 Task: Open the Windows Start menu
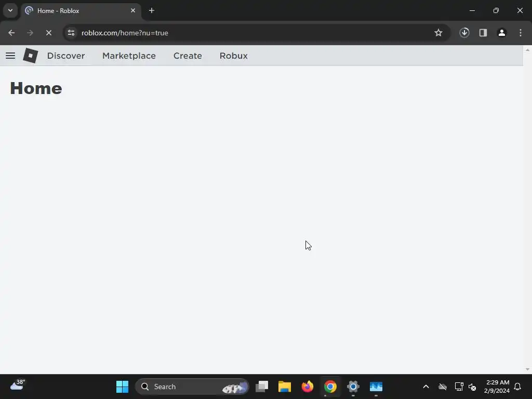tap(122, 387)
